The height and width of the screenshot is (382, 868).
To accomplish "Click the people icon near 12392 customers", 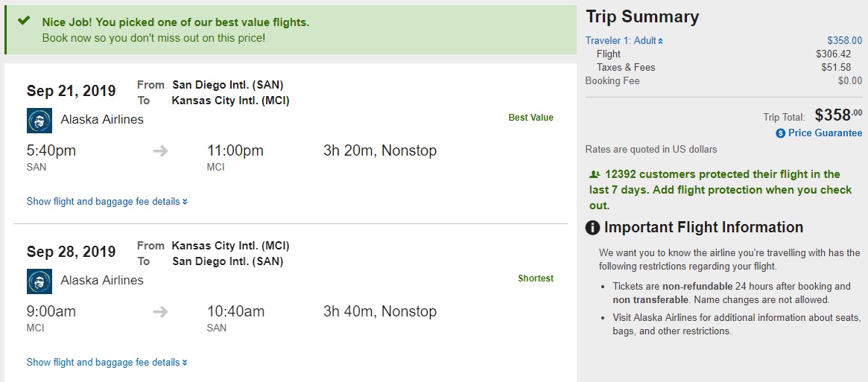I will pos(594,174).
